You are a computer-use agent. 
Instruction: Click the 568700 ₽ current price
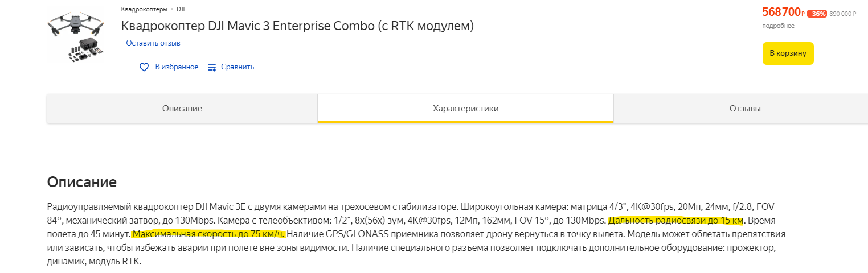[x=783, y=12]
